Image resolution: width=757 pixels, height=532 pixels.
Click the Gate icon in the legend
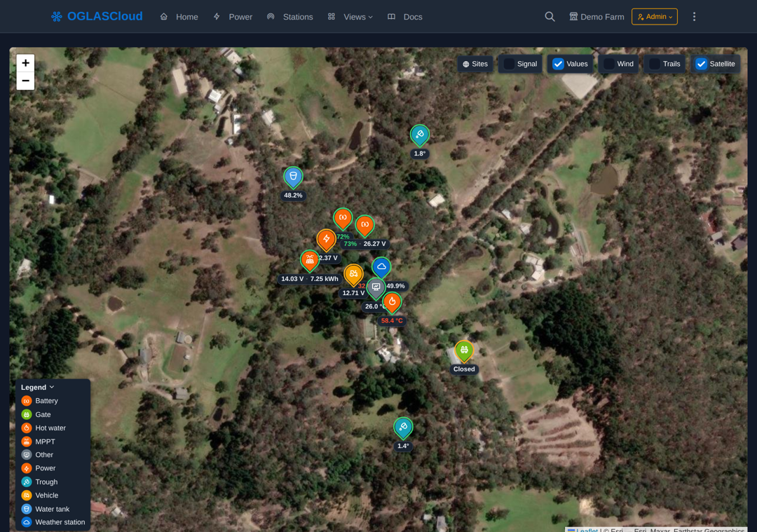point(27,414)
